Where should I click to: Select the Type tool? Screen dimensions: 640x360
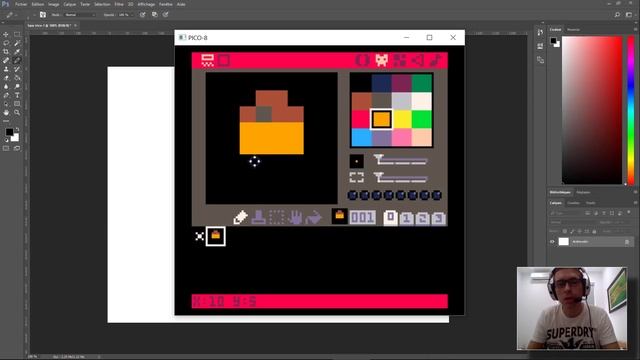pyautogui.click(x=17, y=95)
